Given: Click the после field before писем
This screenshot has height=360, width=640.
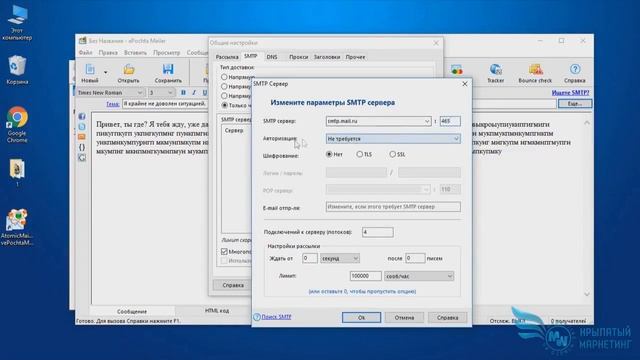Looking at the screenshot, I should 415,258.
